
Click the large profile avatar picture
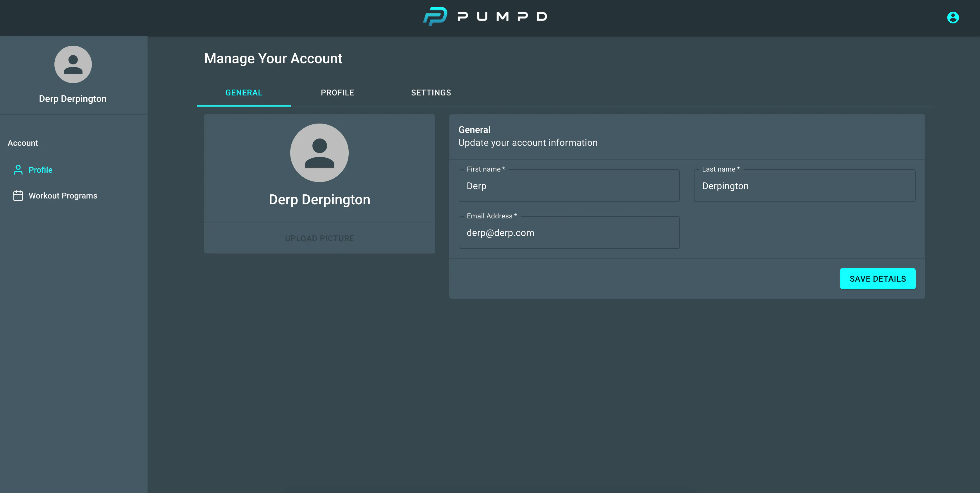pos(319,153)
